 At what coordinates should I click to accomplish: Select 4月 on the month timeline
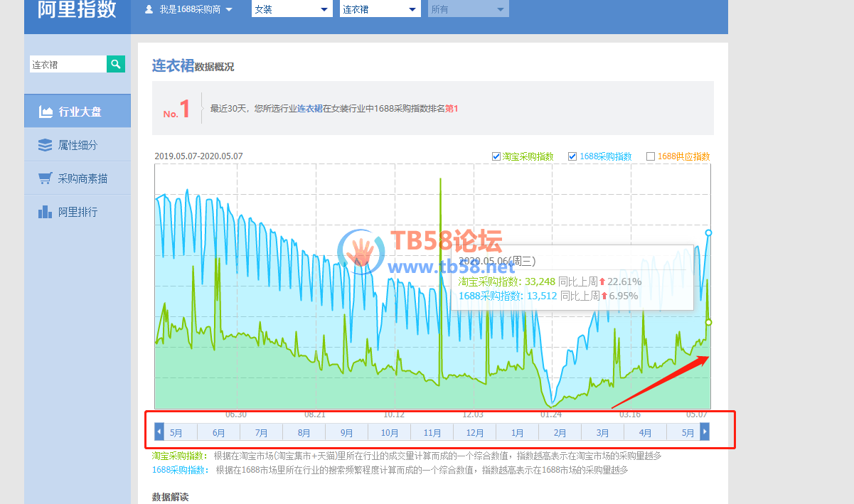[645, 432]
